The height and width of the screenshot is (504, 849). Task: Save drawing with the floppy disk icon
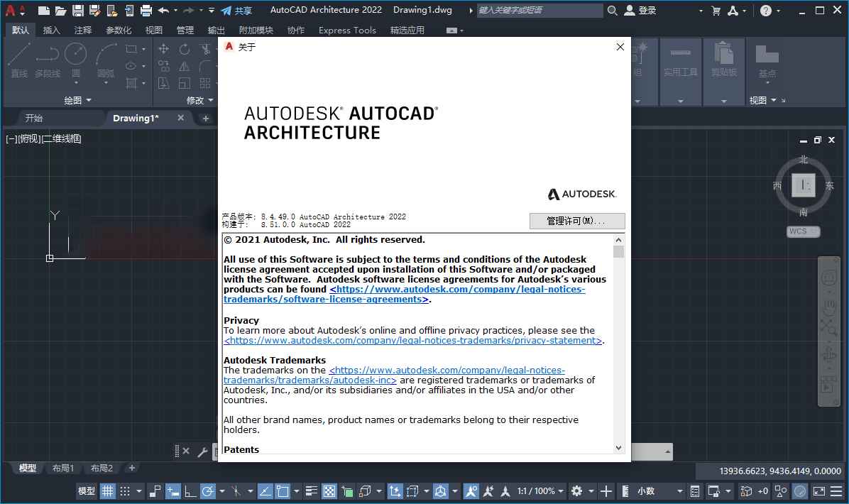(x=78, y=10)
